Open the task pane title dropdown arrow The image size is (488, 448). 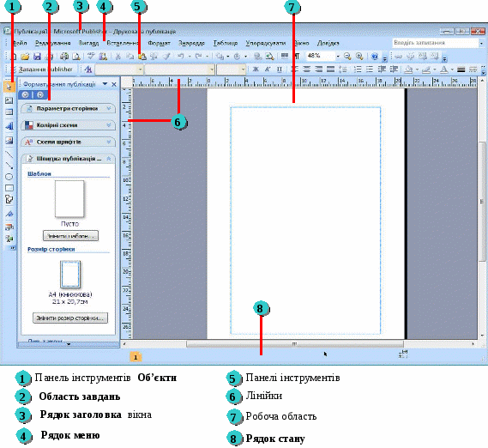coord(105,84)
